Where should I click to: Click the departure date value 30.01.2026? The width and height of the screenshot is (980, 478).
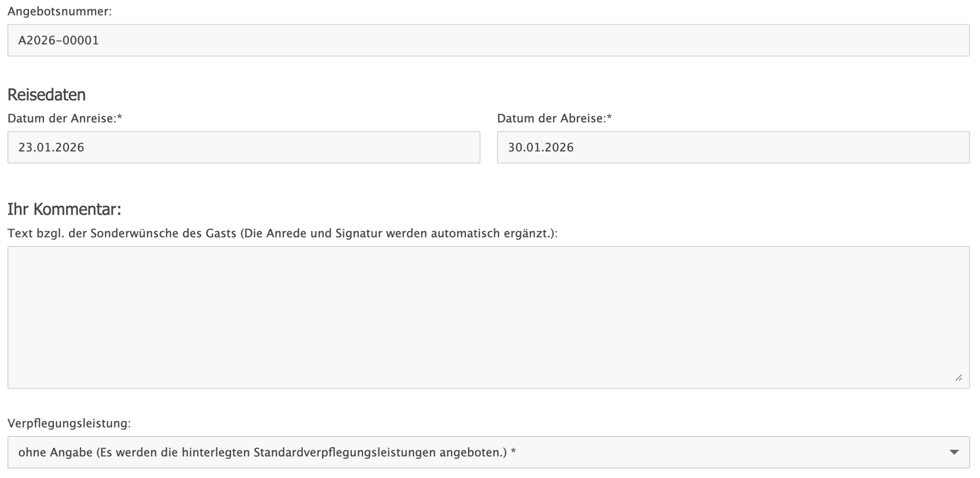point(541,147)
